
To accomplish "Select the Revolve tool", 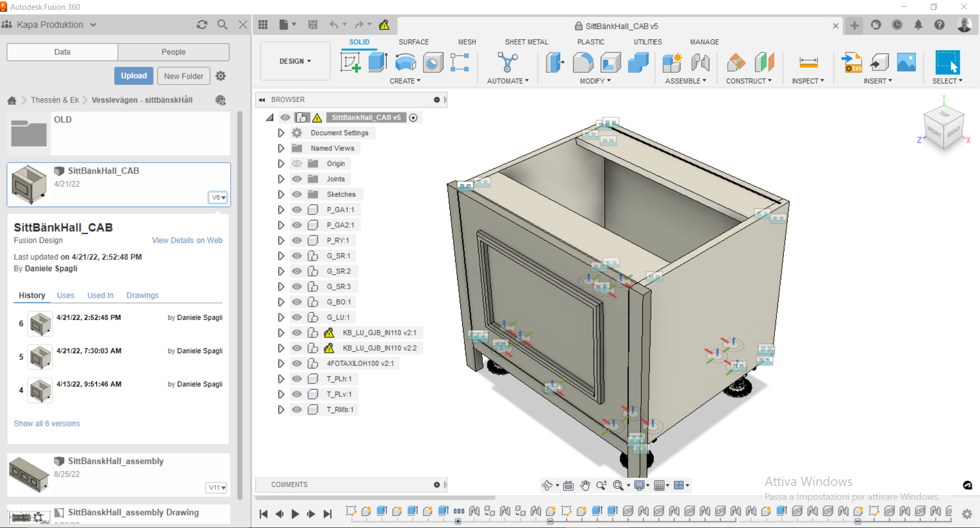I will pos(405,63).
